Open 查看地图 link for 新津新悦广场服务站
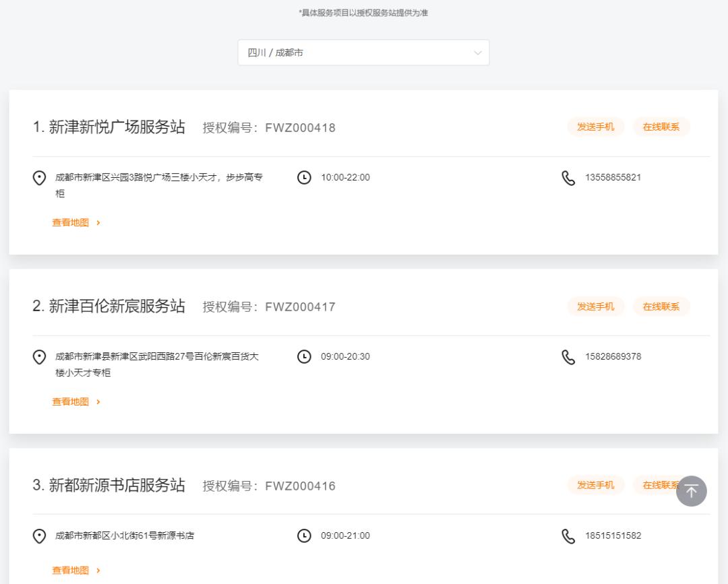 pyautogui.click(x=70, y=222)
